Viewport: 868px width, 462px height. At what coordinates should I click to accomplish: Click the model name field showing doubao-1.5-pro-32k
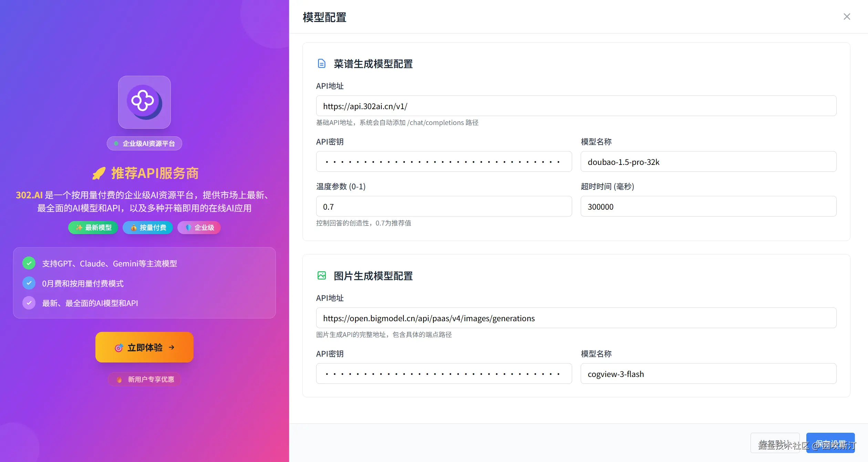[708, 161]
